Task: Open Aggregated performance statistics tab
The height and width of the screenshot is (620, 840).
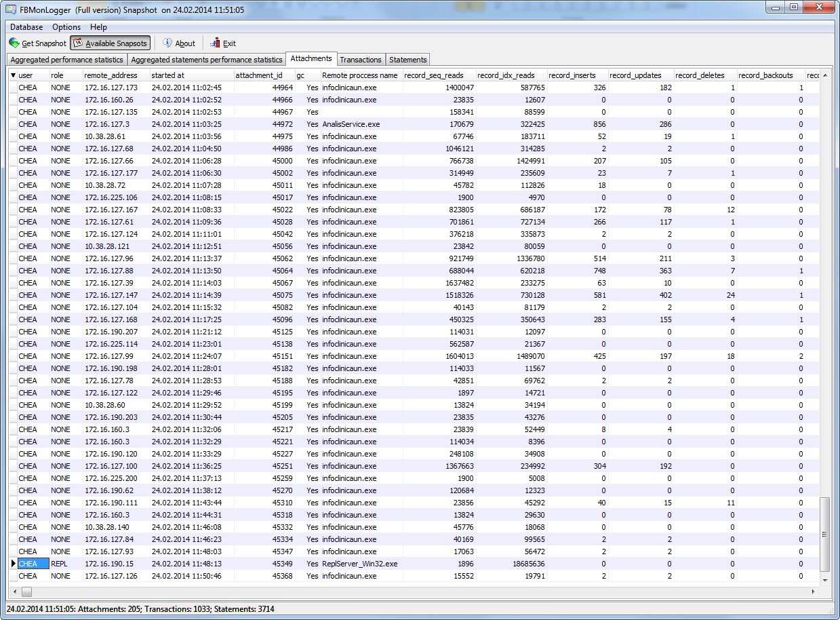Action: [x=67, y=60]
